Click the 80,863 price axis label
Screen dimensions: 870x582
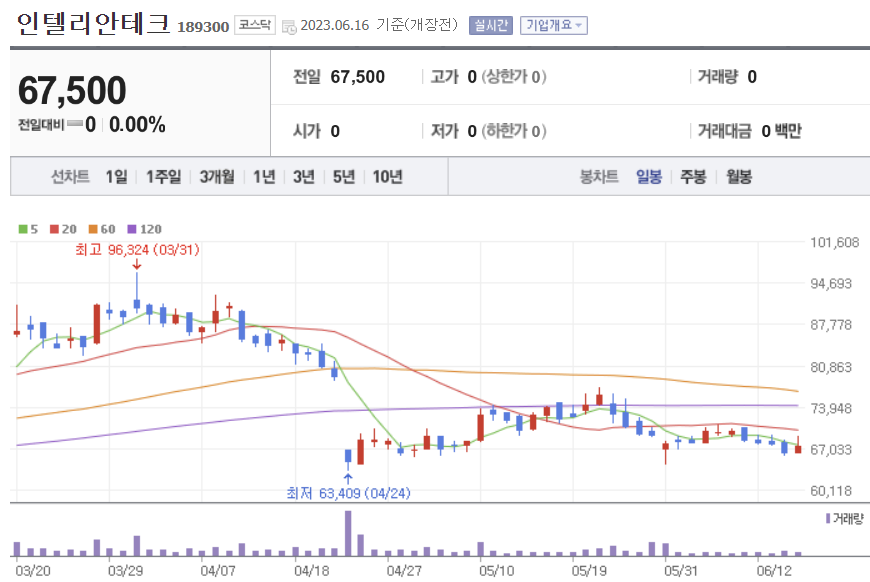pyautogui.click(x=831, y=367)
